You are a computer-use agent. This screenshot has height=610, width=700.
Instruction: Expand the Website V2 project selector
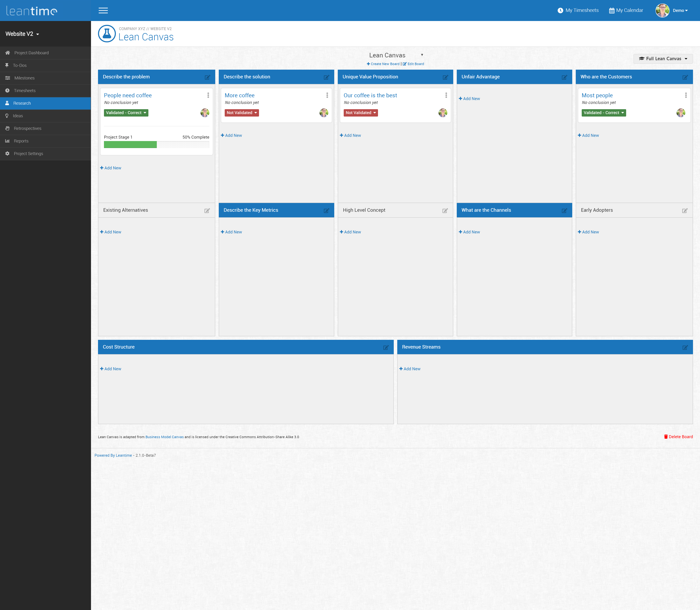[x=22, y=34]
